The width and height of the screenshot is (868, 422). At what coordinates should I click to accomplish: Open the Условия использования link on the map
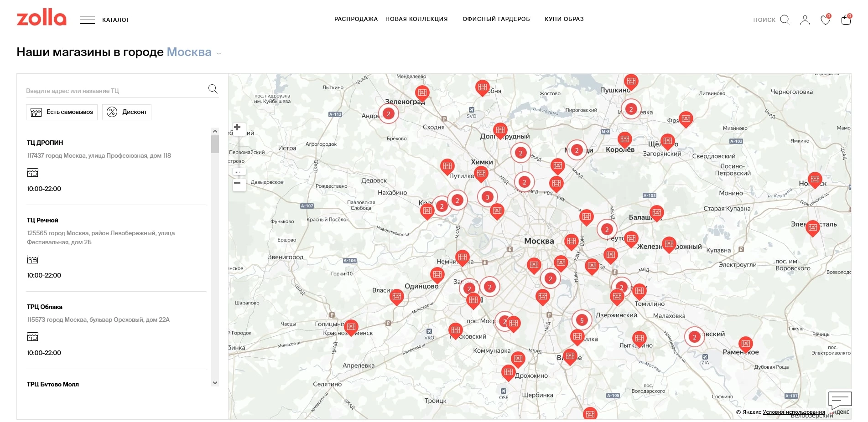click(794, 412)
